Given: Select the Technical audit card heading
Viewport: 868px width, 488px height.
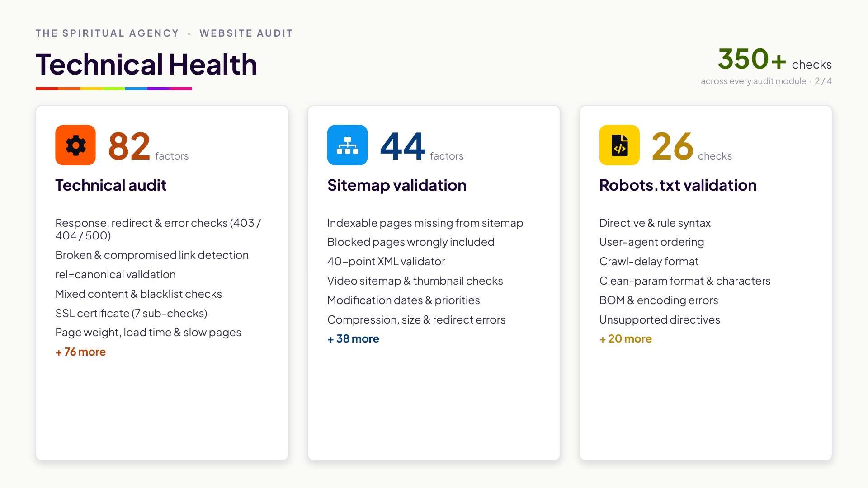Looking at the screenshot, I should click(x=111, y=185).
